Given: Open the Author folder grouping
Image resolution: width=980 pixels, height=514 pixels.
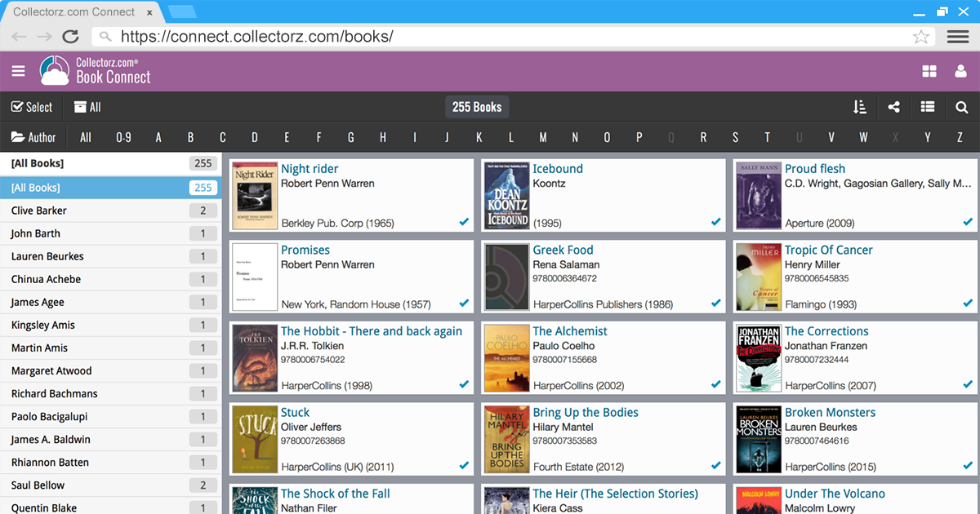Looking at the screenshot, I should tap(33, 137).
